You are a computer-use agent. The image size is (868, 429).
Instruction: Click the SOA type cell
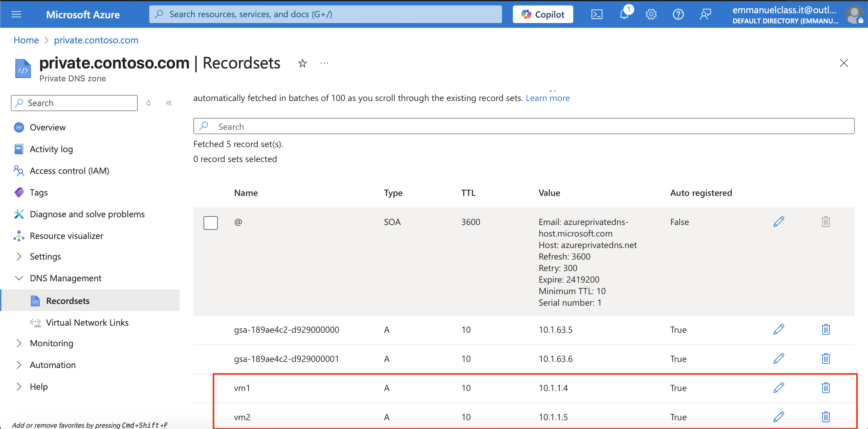(x=392, y=222)
